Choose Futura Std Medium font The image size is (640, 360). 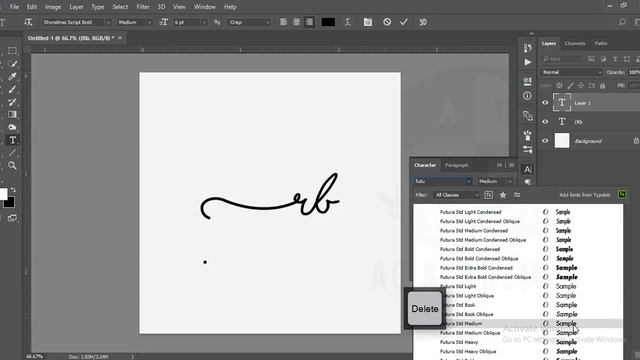[518, 323]
